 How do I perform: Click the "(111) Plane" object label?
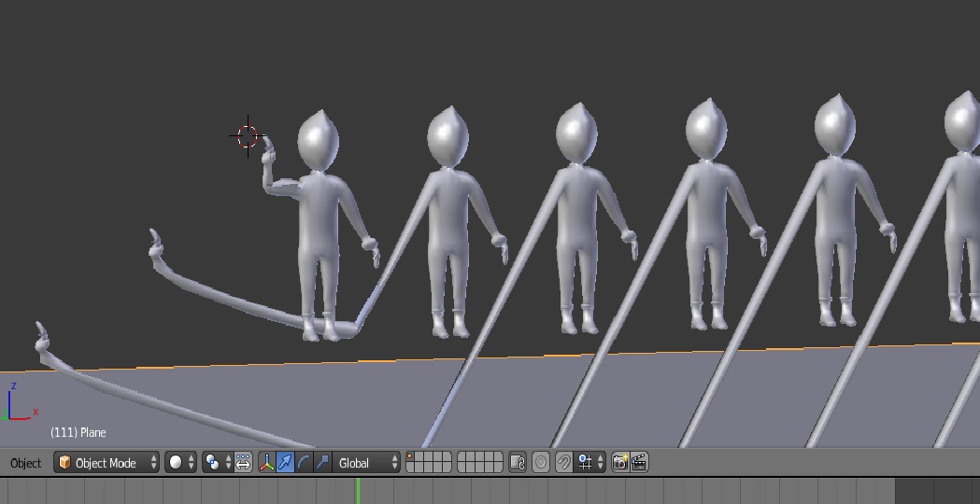(x=78, y=433)
